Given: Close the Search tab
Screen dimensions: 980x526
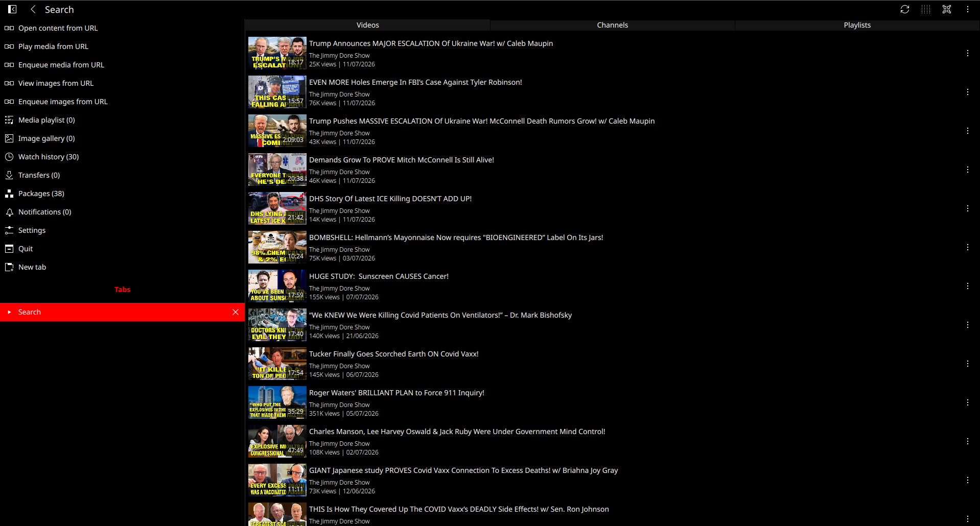Looking at the screenshot, I should click(x=236, y=312).
